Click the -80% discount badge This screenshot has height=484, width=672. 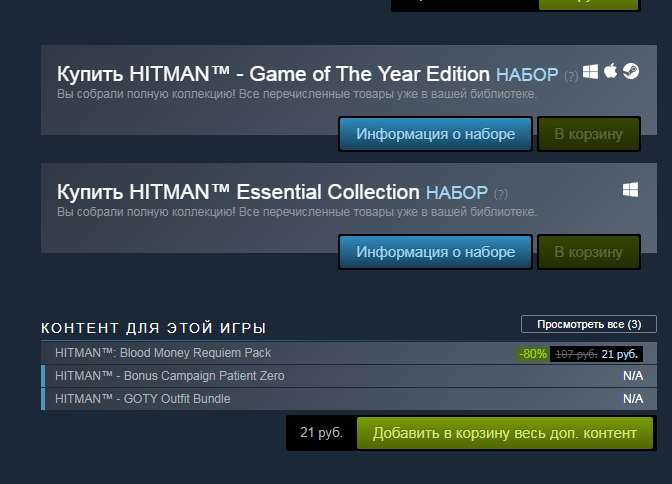(x=533, y=354)
